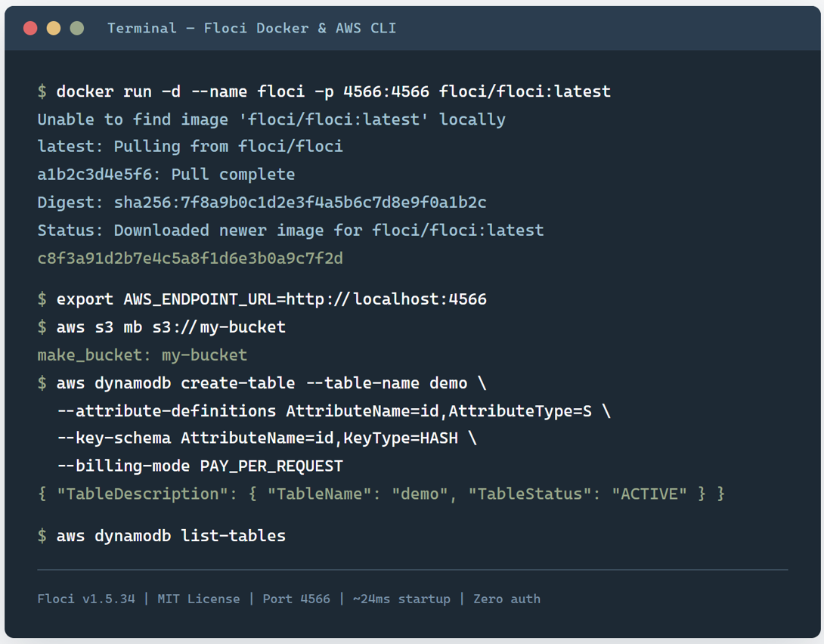
Task: Click 'Zero auth' footer entry
Action: point(506,599)
